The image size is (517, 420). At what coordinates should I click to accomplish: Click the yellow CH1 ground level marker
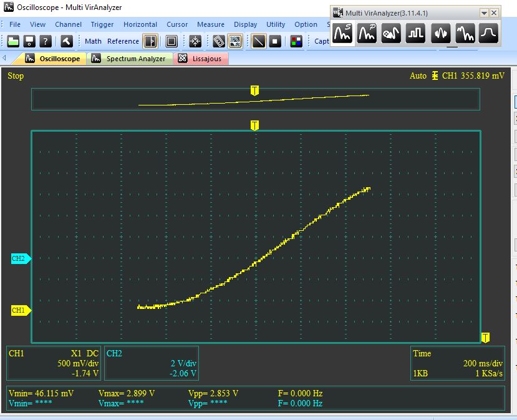pyautogui.click(x=21, y=310)
